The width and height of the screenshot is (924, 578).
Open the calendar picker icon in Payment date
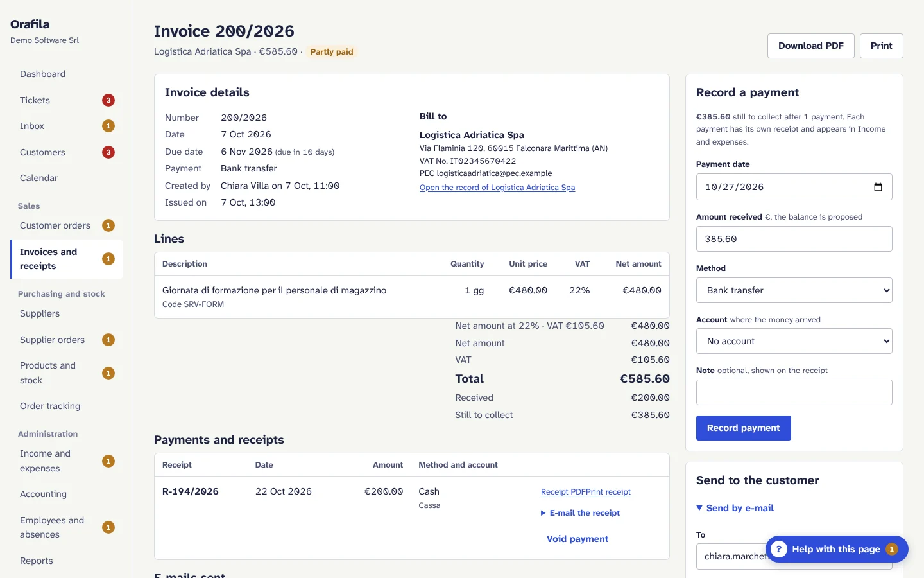(878, 187)
